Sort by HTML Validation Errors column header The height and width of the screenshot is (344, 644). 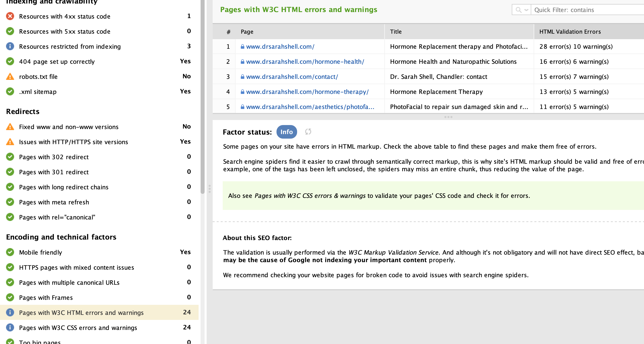pyautogui.click(x=570, y=32)
